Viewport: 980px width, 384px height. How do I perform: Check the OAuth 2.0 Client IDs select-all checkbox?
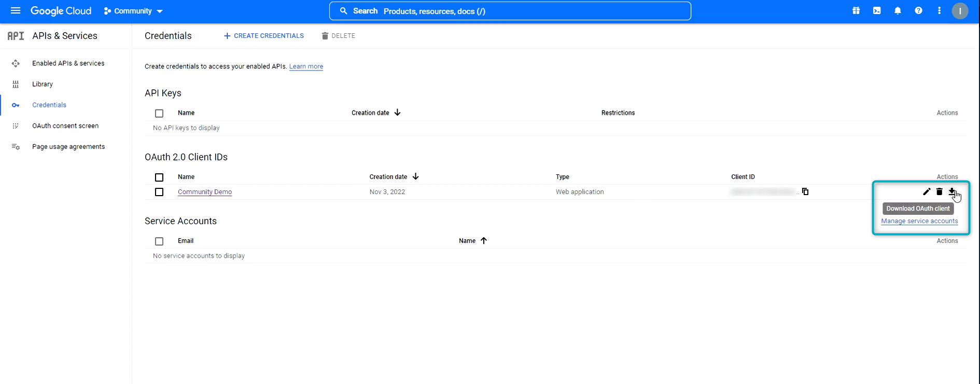click(159, 177)
